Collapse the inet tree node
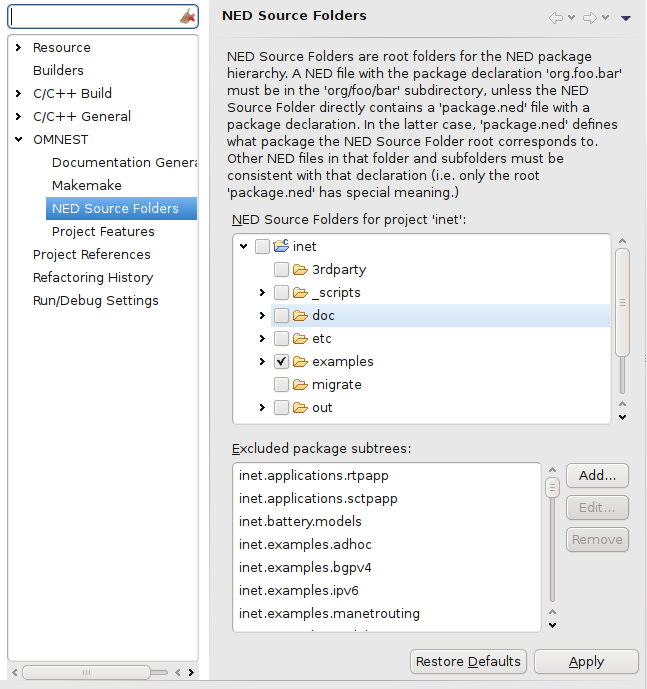647x689 pixels. point(244,246)
